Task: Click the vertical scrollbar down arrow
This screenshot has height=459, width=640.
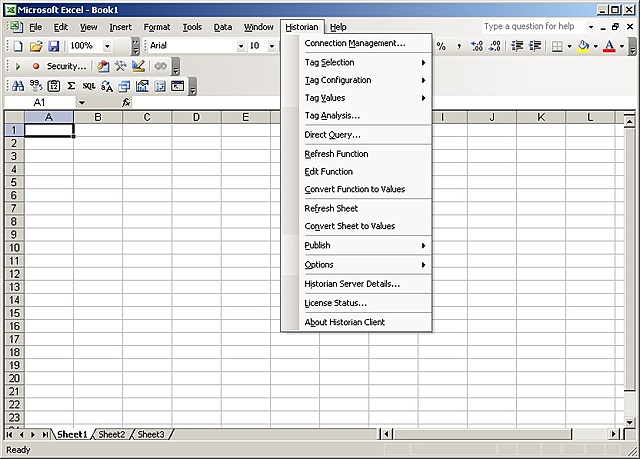Action: tap(630, 422)
